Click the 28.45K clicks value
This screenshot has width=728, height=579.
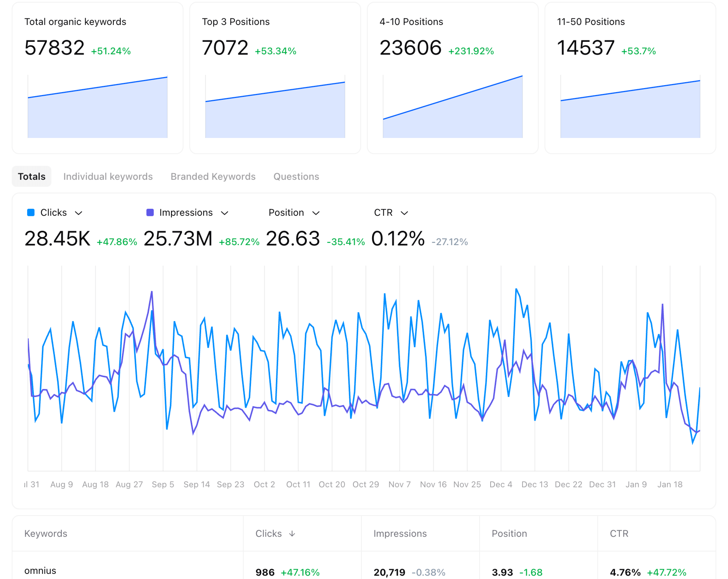click(x=57, y=239)
